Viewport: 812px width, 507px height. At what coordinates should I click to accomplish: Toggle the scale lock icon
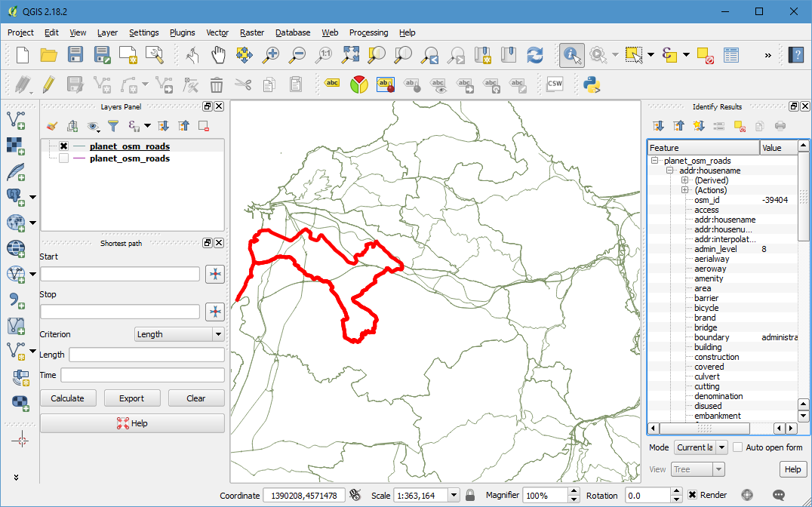470,495
